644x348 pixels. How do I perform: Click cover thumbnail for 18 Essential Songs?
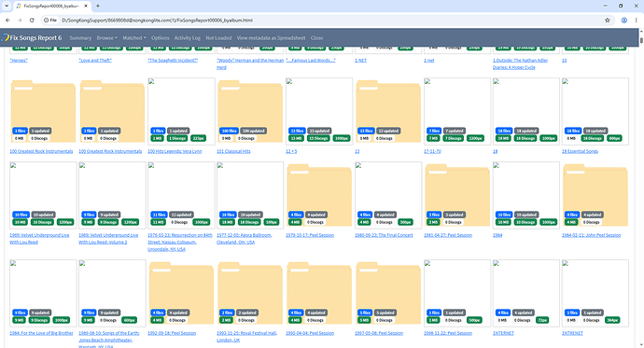click(x=595, y=111)
